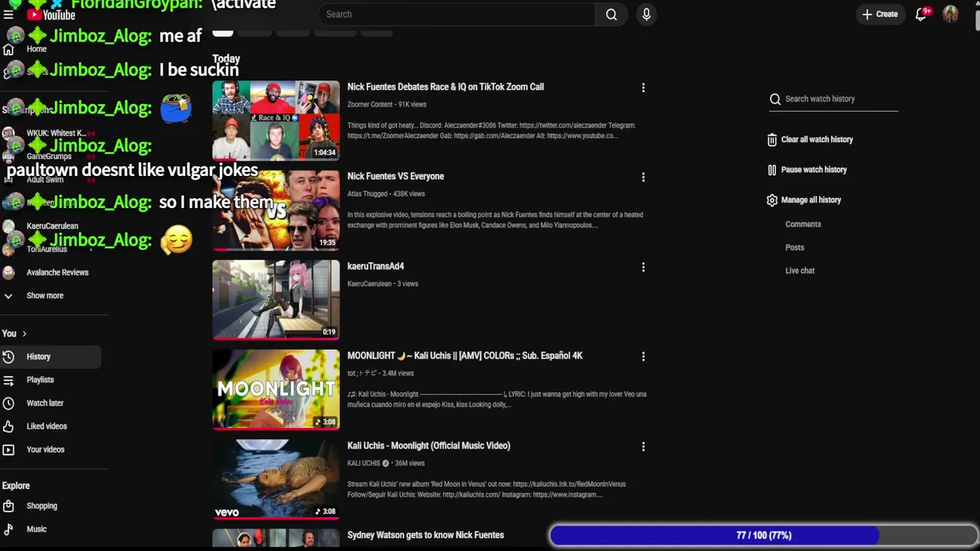Click the Watch later clock icon
The width and height of the screenshot is (980, 551).
pyautogui.click(x=8, y=403)
